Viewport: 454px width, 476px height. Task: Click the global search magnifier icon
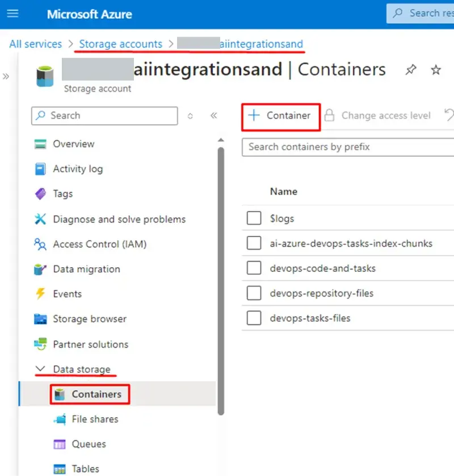click(x=397, y=14)
